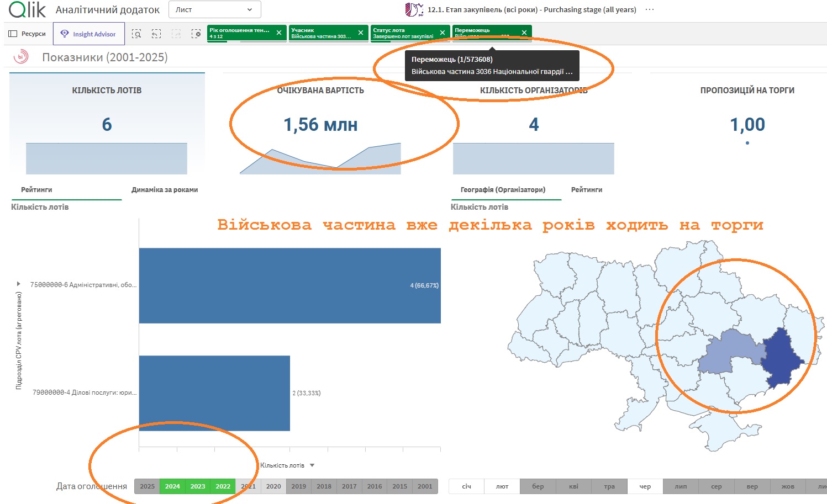
Task: Click the Qlik logo
Action: point(28,9)
